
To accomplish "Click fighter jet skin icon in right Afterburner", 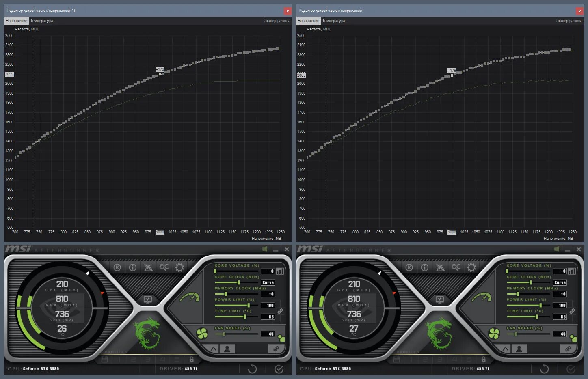I will [440, 267].
